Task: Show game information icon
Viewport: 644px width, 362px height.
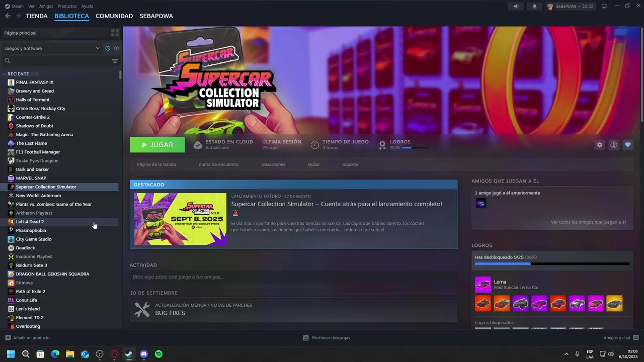Action: pos(614,145)
